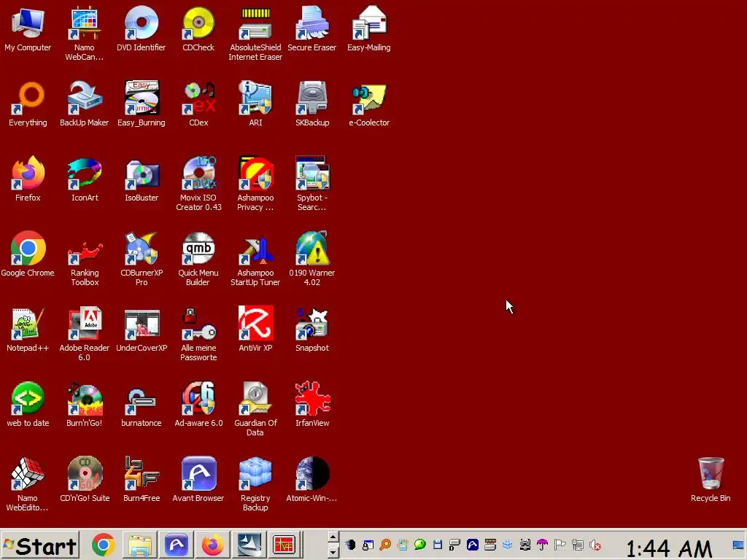Open the My Computer desktop icon
The image size is (747, 560).
28,28
